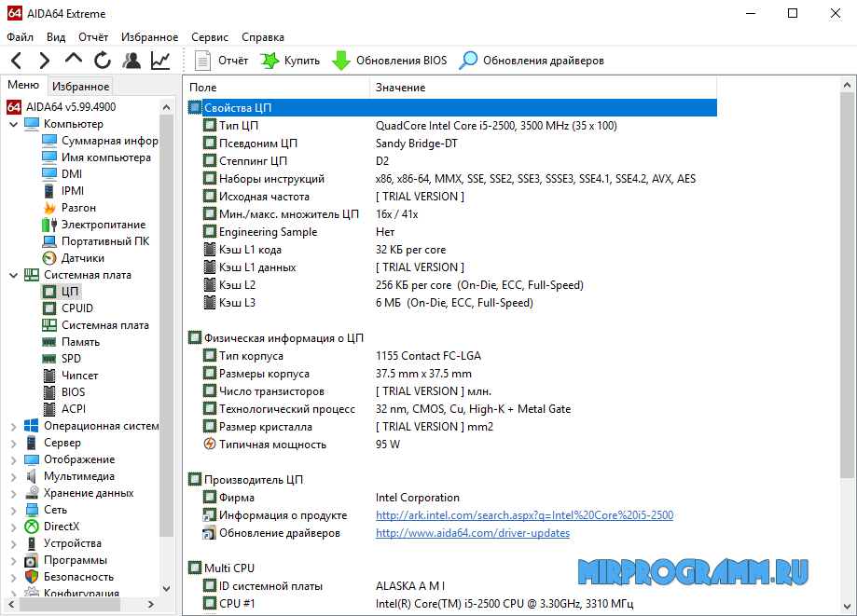The height and width of the screenshot is (616, 857).
Task: Click the Операционная система Windows logo icon
Action: [32, 426]
